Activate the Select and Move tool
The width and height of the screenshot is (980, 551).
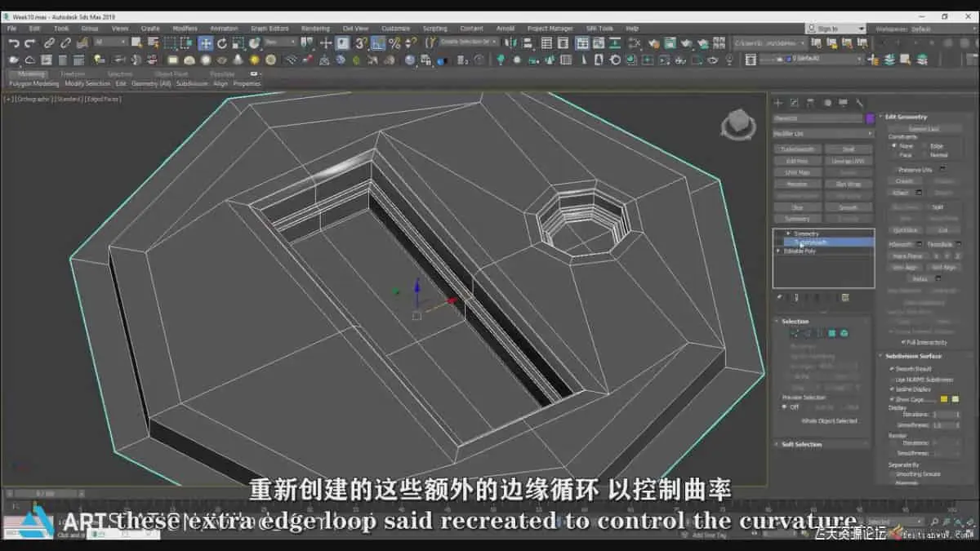tap(206, 43)
